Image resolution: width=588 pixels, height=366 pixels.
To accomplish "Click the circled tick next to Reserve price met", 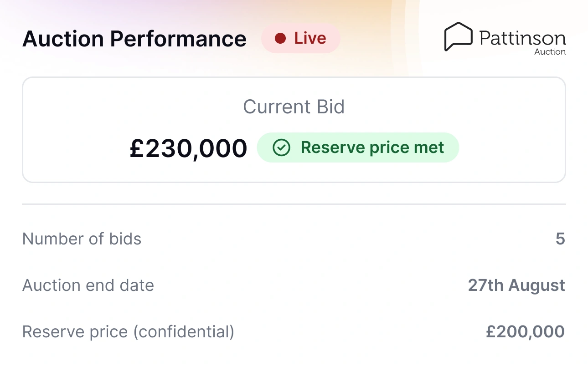I will (x=283, y=147).
